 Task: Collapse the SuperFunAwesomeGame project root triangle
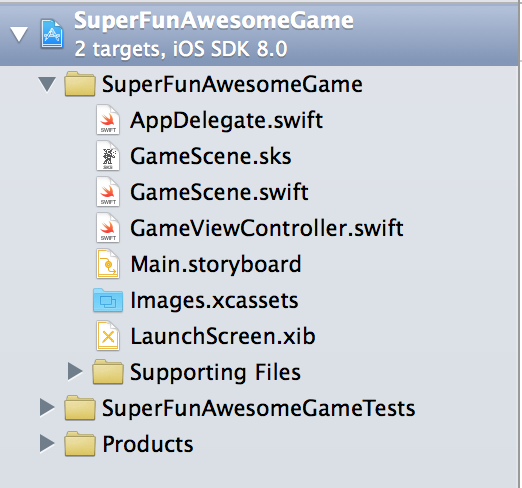click(19, 34)
